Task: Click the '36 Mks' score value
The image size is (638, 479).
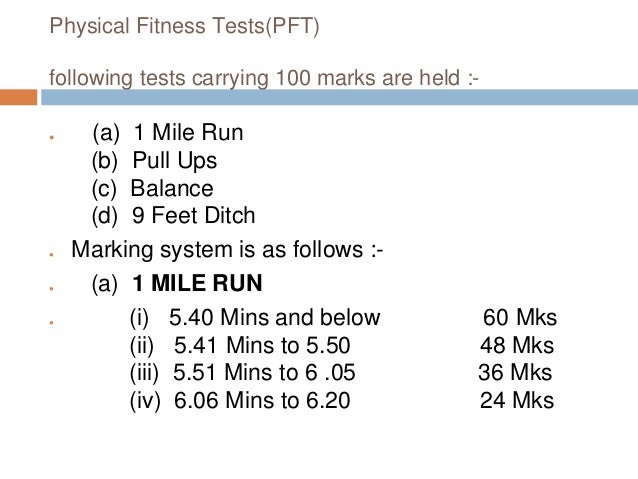Action: point(515,372)
